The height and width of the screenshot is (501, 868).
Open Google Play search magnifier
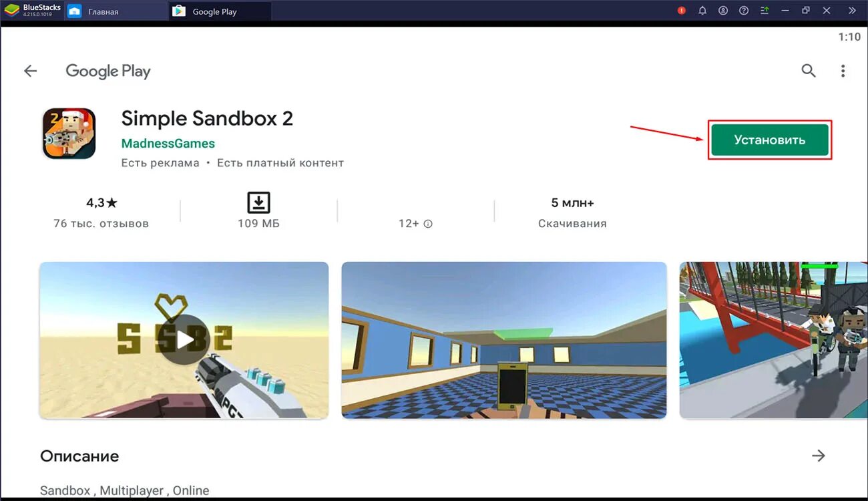tap(809, 71)
